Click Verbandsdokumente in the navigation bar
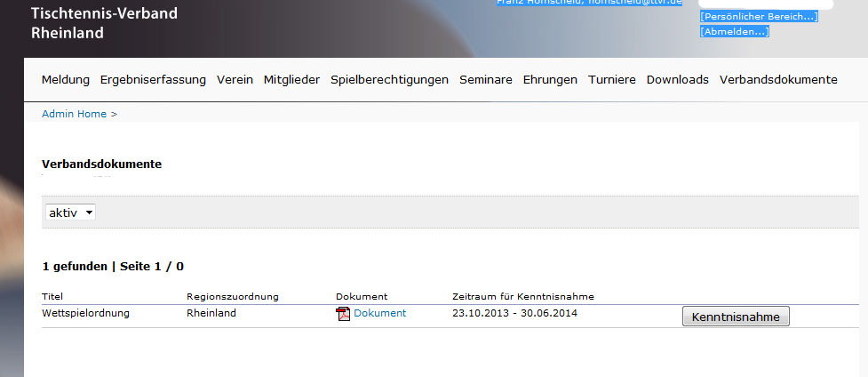This screenshot has width=868, height=377. [778, 79]
